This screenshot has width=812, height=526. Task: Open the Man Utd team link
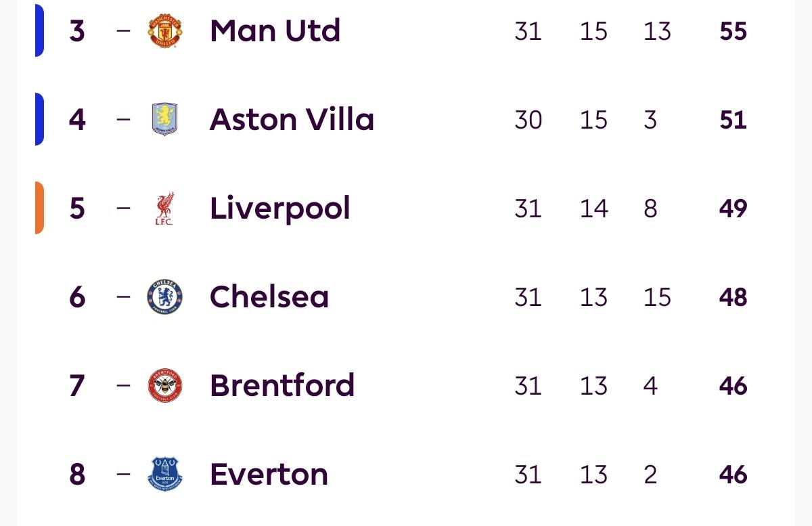coord(275,31)
